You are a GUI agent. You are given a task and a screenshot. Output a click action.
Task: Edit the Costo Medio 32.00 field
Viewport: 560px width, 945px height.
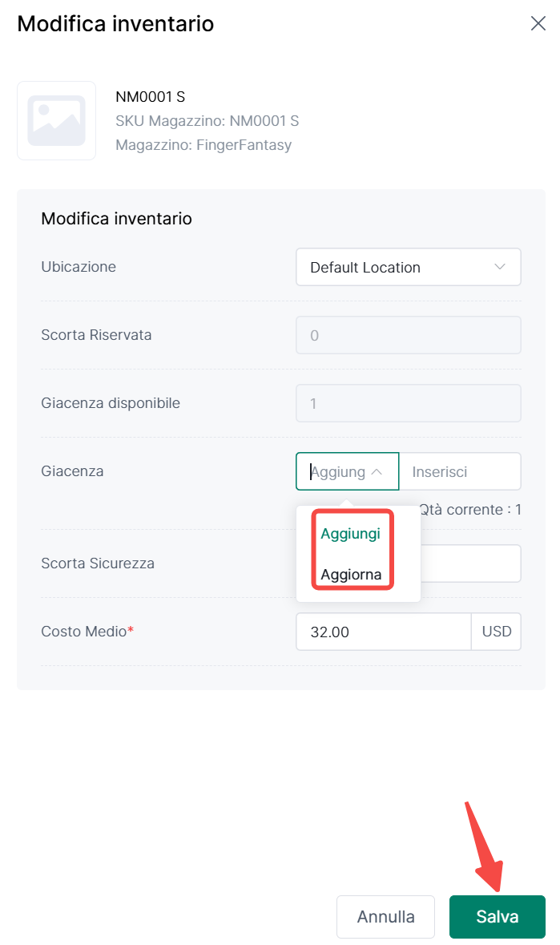pyautogui.click(x=383, y=632)
